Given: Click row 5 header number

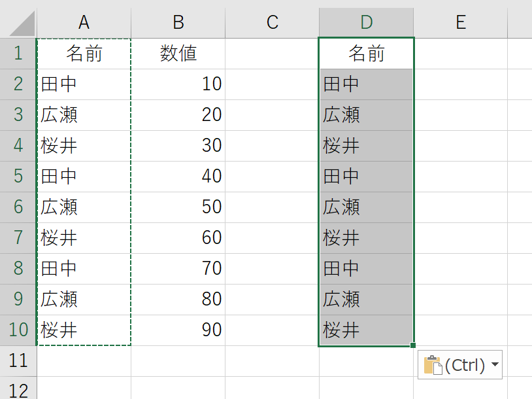Looking at the screenshot, I should click(18, 176).
